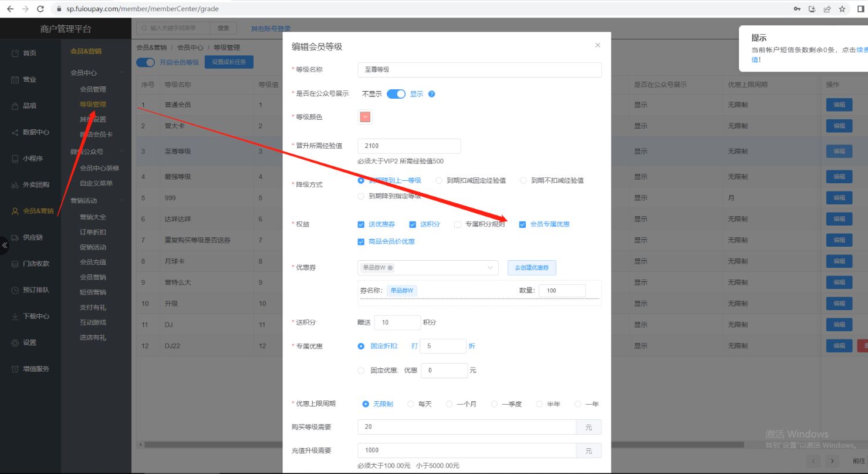Click the 设置成长任务 button
868x474 pixels.
229,62
